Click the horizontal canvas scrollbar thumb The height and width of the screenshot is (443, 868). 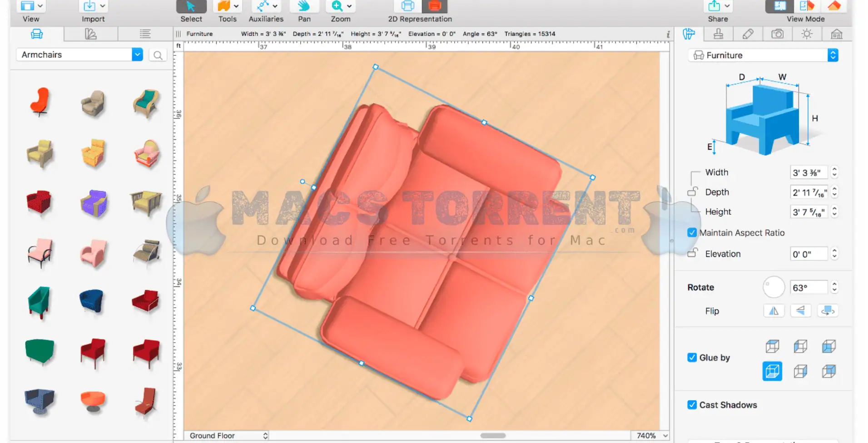point(493,435)
